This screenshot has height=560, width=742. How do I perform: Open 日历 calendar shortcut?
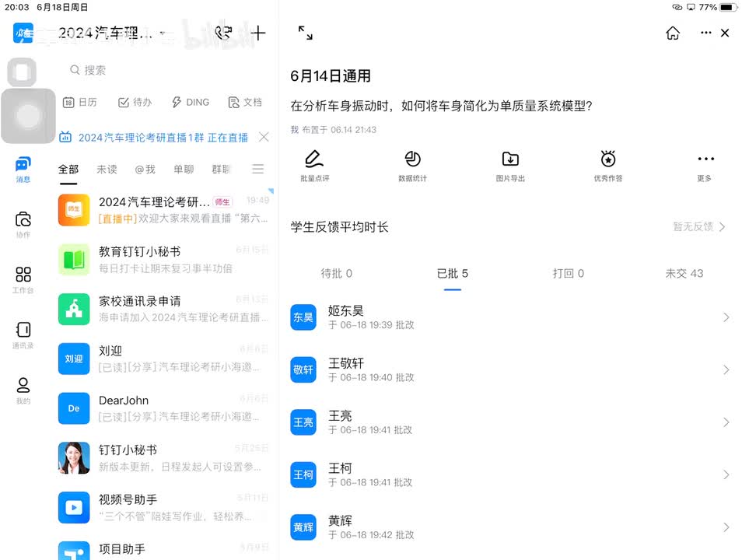[79, 102]
